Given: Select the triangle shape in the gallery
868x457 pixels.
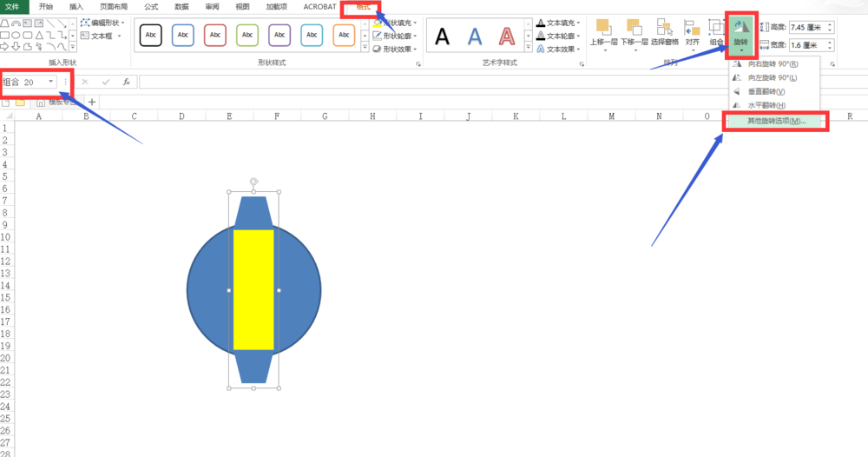Looking at the screenshot, I should (39, 35).
